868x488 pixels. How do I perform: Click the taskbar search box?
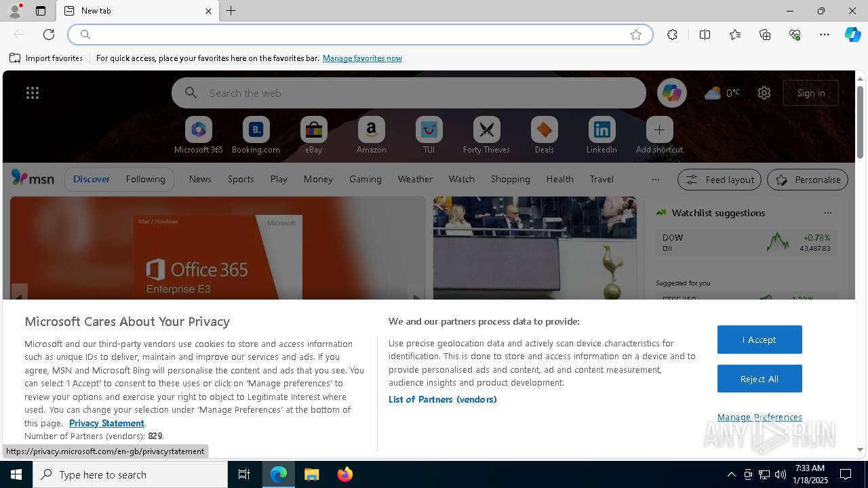pos(130,474)
